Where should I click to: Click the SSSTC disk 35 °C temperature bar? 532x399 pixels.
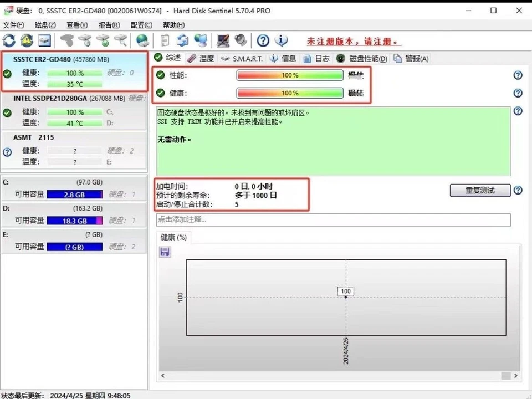[75, 84]
